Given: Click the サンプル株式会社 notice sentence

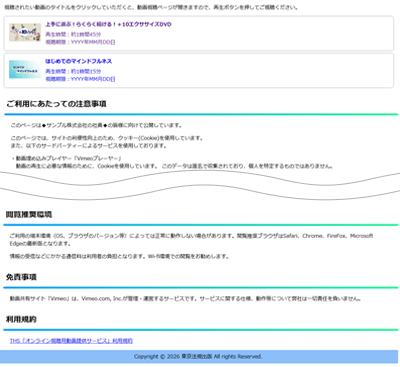Looking at the screenshot, I should point(97,125).
